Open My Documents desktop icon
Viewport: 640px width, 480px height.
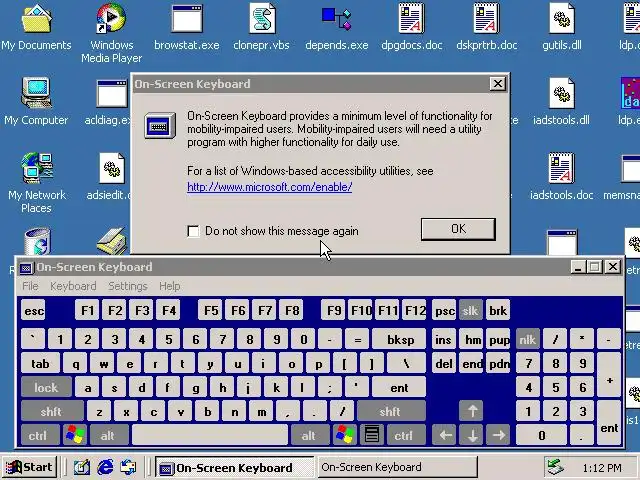[x=36, y=27]
